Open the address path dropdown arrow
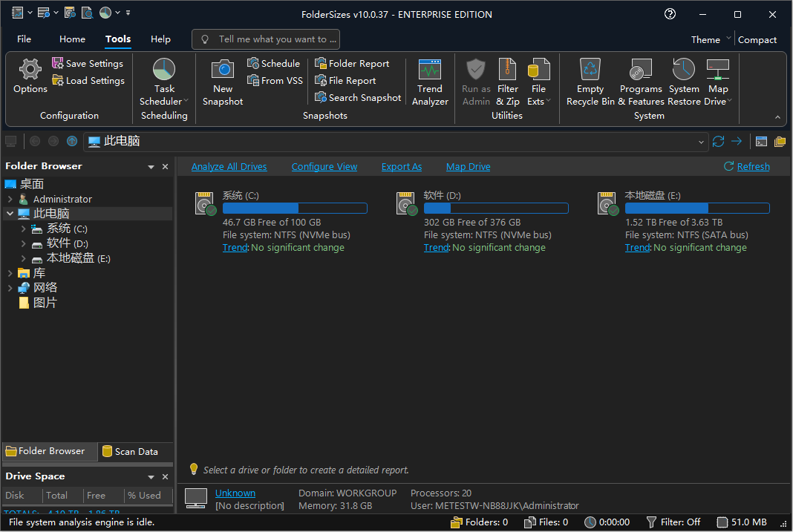 point(702,142)
